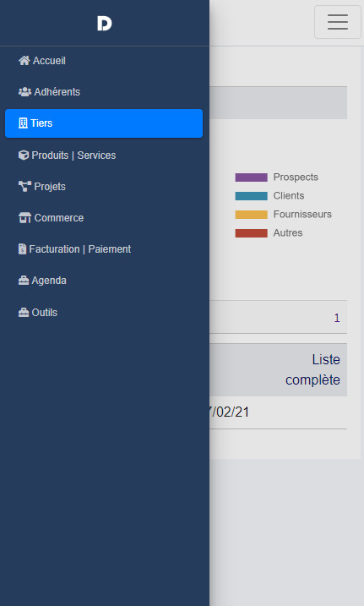Click the invoice icon beside Facturation
The height and width of the screenshot is (606, 364).
point(23,248)
